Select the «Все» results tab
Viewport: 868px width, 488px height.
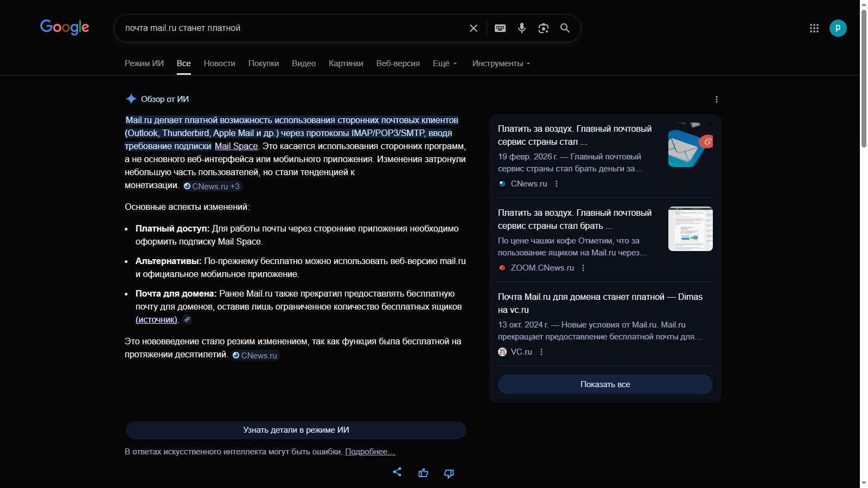pos(184,63)
